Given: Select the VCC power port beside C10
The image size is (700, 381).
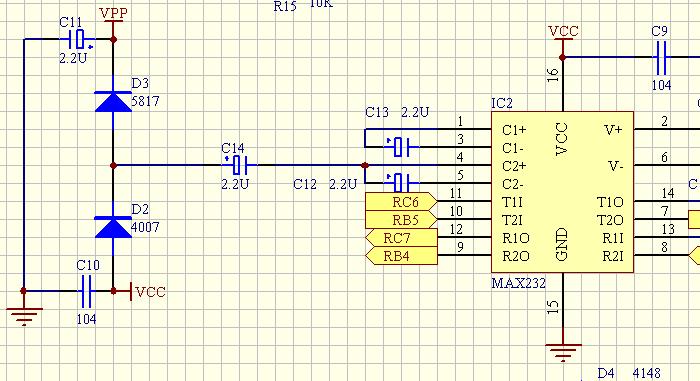Looking at the screenshot, I should (x=148, y=291).
